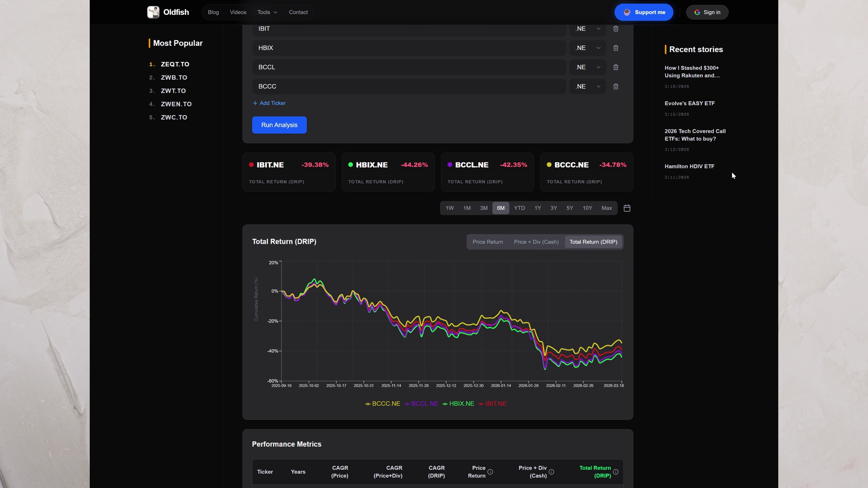Viewport: 868px width, 488px height.
Task: Click the purple BCCL.NE color dot
Action: [x=450, y=165]
